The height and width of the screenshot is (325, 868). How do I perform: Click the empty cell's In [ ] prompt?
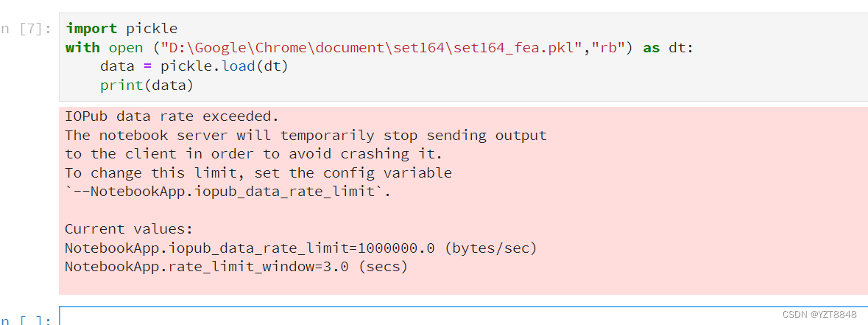coord(27,320)
